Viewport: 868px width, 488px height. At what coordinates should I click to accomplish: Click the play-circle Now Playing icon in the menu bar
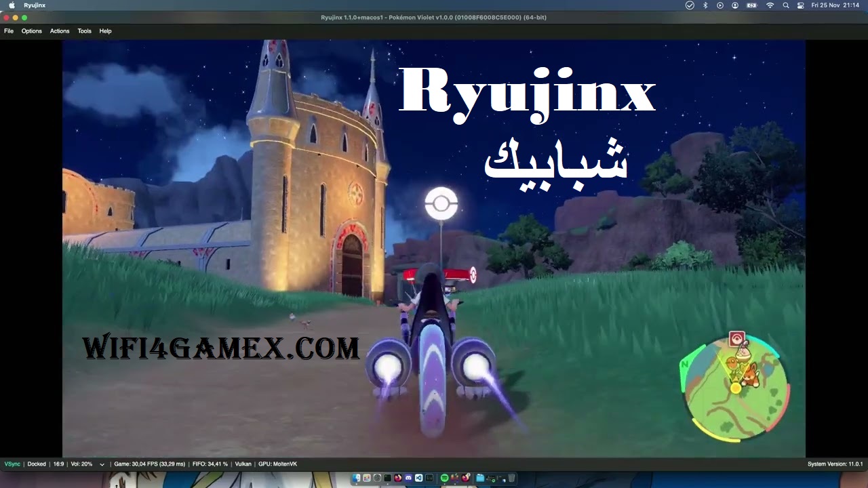pos(720,5)
